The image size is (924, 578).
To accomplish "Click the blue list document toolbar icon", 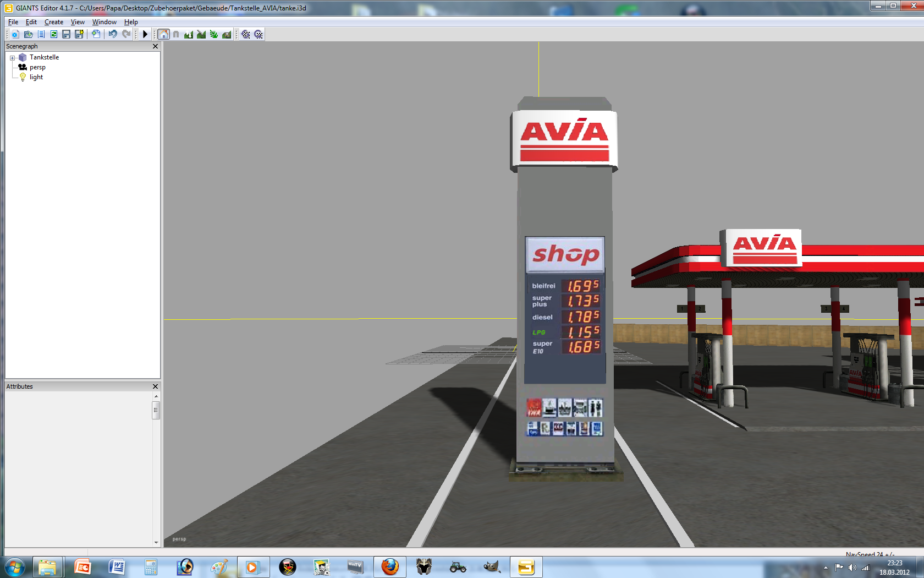I will coord(41,34).
